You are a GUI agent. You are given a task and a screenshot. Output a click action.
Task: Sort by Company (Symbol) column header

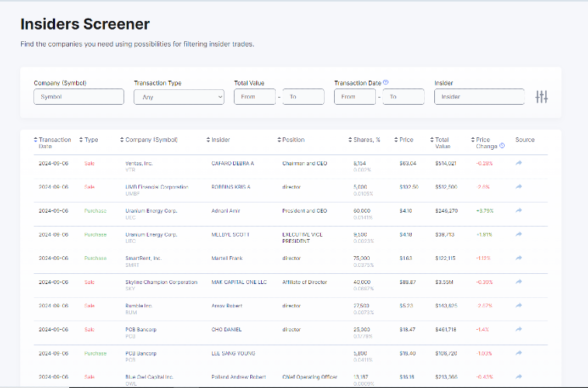[x=149, y=140]
